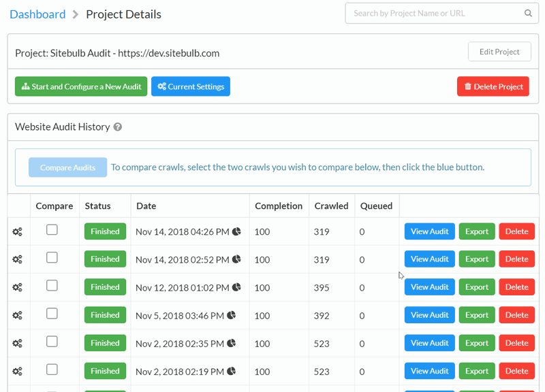Tick compare checkbox for Nov 2 02:19 PM audit

coord(52,370)
